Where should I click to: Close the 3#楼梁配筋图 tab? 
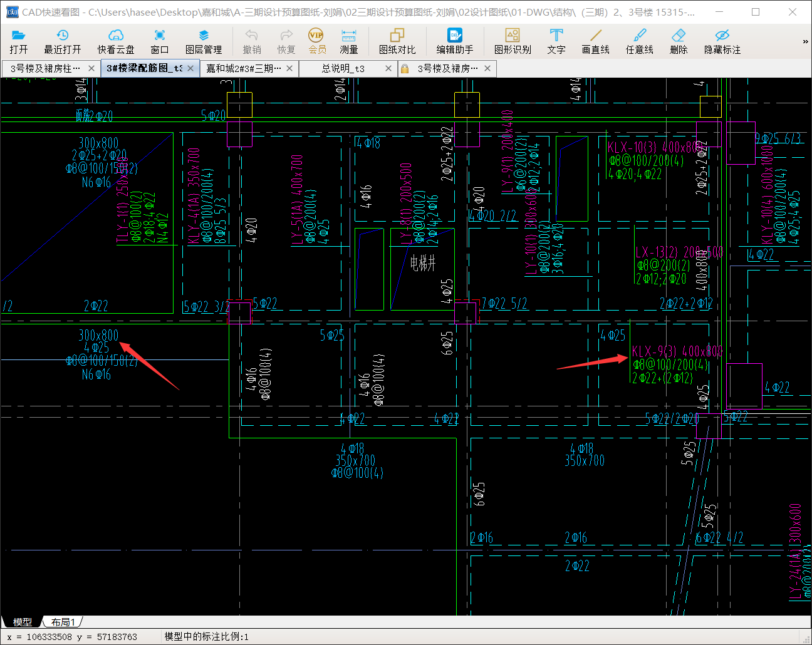190,68
